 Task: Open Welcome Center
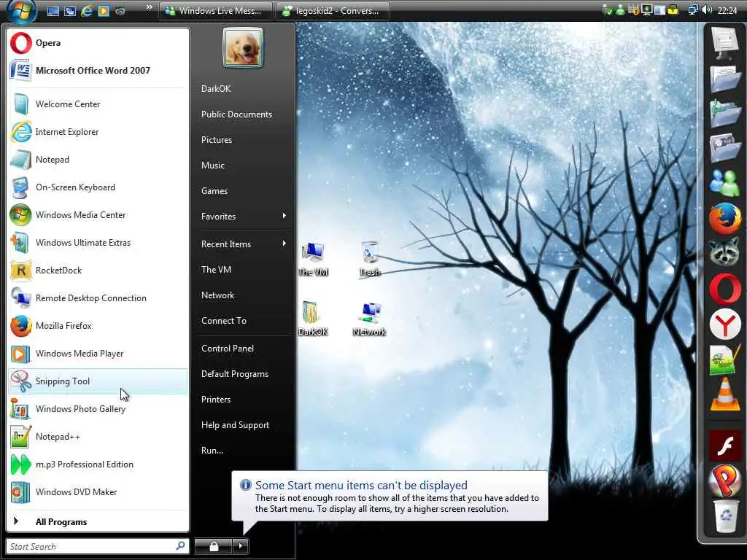(98, 104)
